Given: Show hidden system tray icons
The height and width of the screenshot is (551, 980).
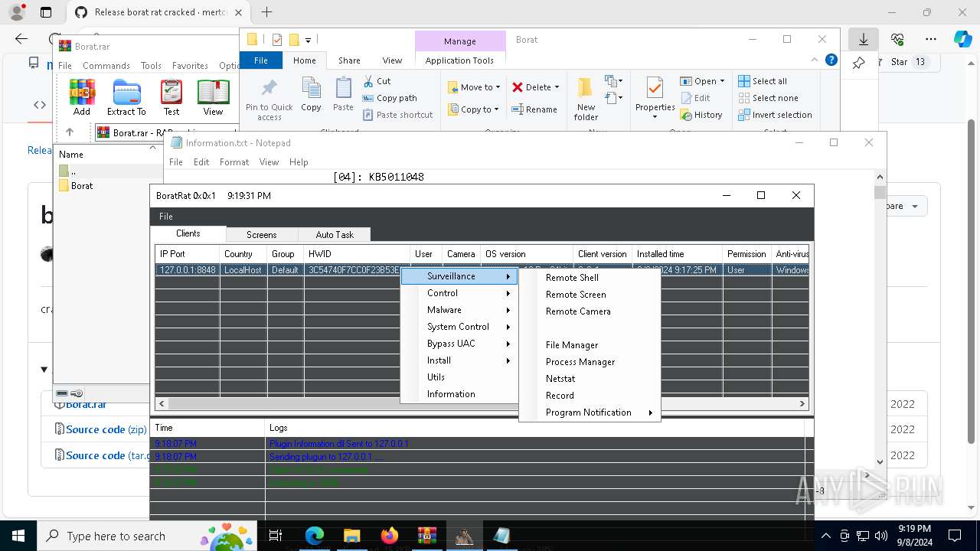Looking at the screenshot, I should point(825,536).
